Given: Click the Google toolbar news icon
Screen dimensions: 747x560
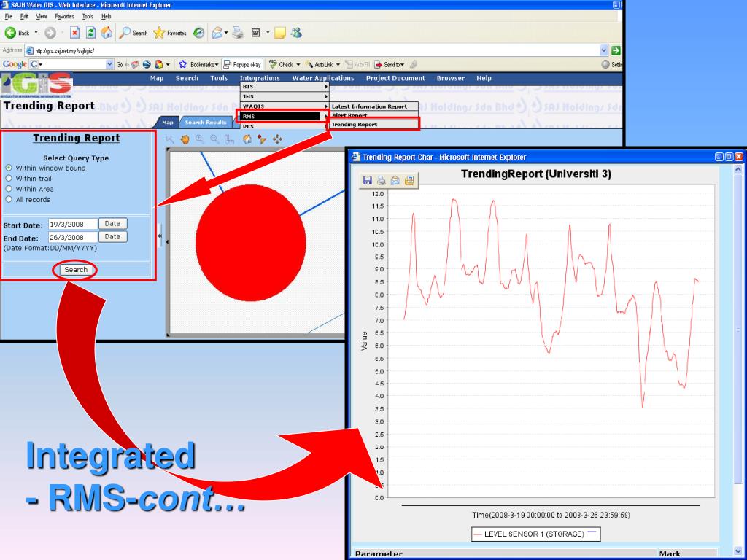Looking at the screenshot, I should (135, 64).
